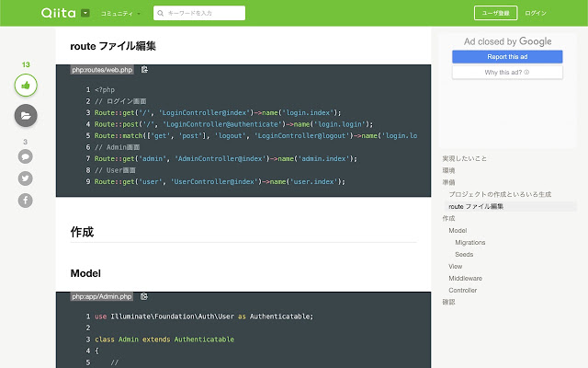
Task: Click the class Admin extends Authenticatable line
Action: pyautogui.click(x=164, y=339)
